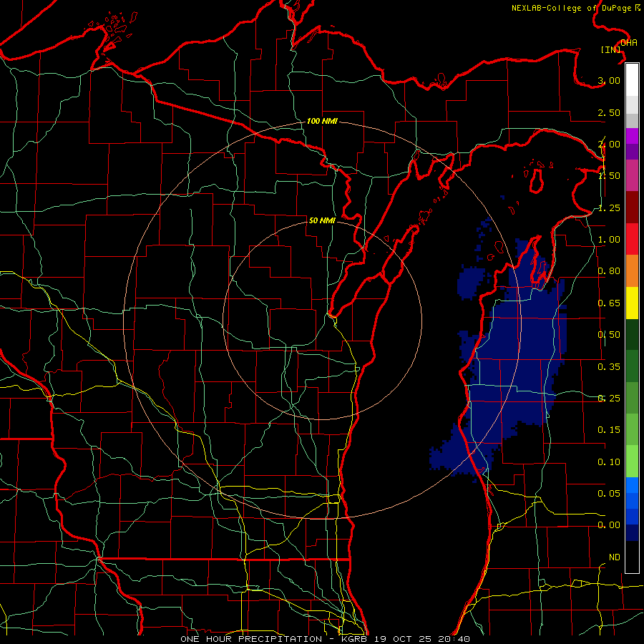Click the 1.25 legend value
The height and width of the screenshot is (644, 644).
point(609,208)
